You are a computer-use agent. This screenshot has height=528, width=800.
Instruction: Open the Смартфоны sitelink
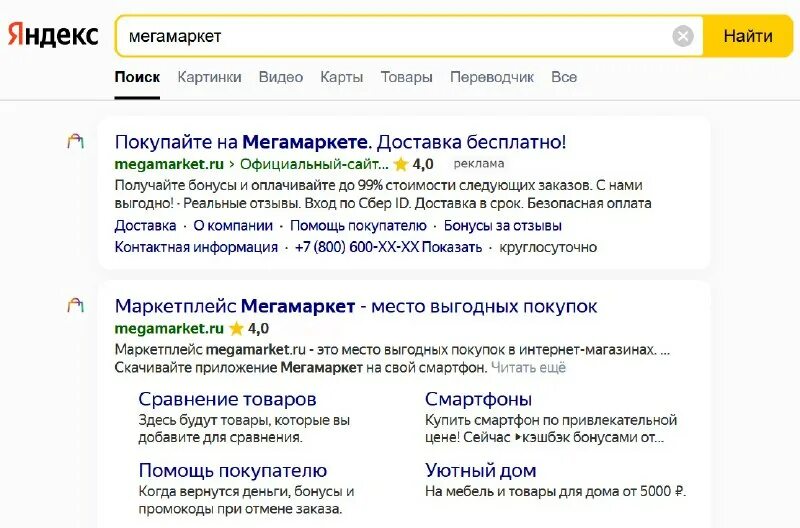[x=478, y=399]
